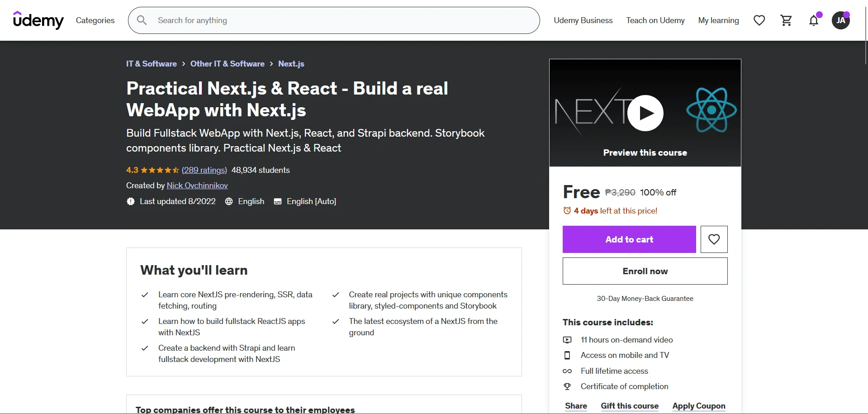This screenshot has width=868, height=414.
Task: Open the notifications bell icon
Action: coord(814,20)
